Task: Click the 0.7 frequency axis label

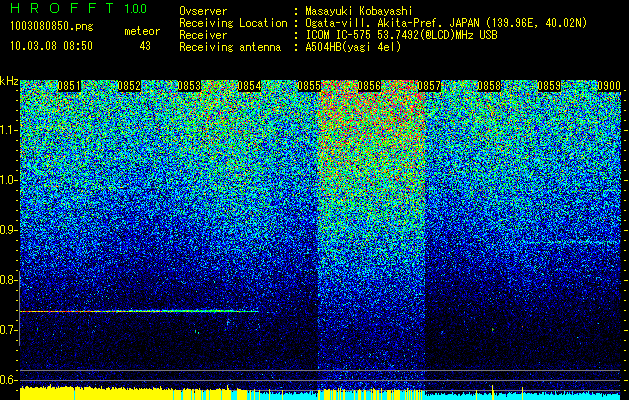Action: (x=8, y=330)
